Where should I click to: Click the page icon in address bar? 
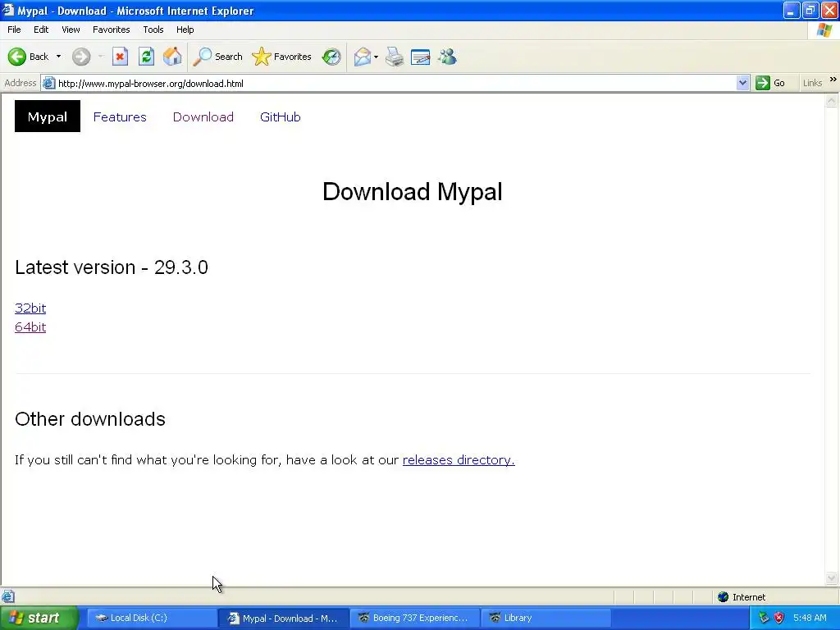pos(48,83)
